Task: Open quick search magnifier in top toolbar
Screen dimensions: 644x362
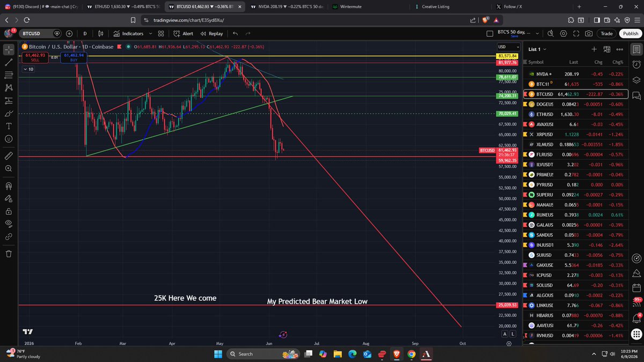Action: (551, 33)
